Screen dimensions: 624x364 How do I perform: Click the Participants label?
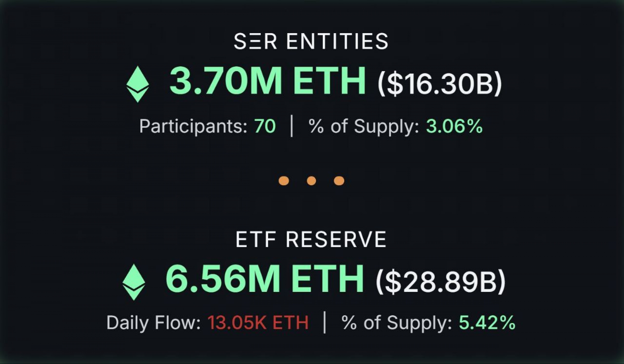tap(193, 126)
